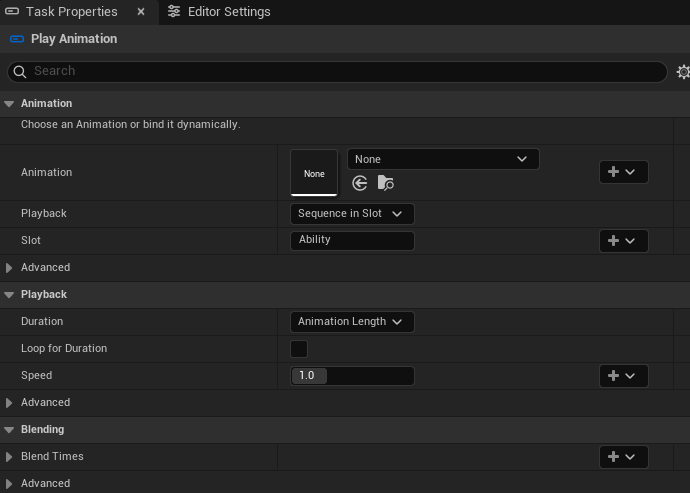Image resolution: width=690 pixels, height=493 pixels.
Task: Browse to Animation asset in Content Browser
Action: tap(385, 183)
